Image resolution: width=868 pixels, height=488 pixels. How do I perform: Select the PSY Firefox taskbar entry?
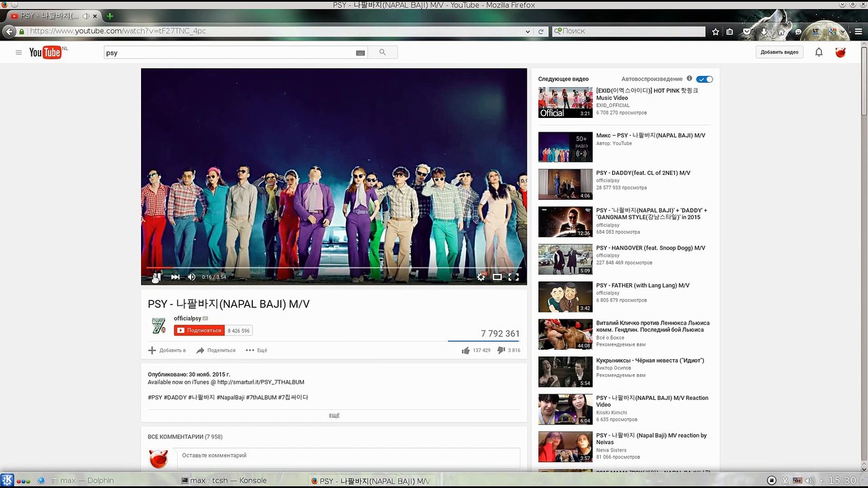click(371, 481)
